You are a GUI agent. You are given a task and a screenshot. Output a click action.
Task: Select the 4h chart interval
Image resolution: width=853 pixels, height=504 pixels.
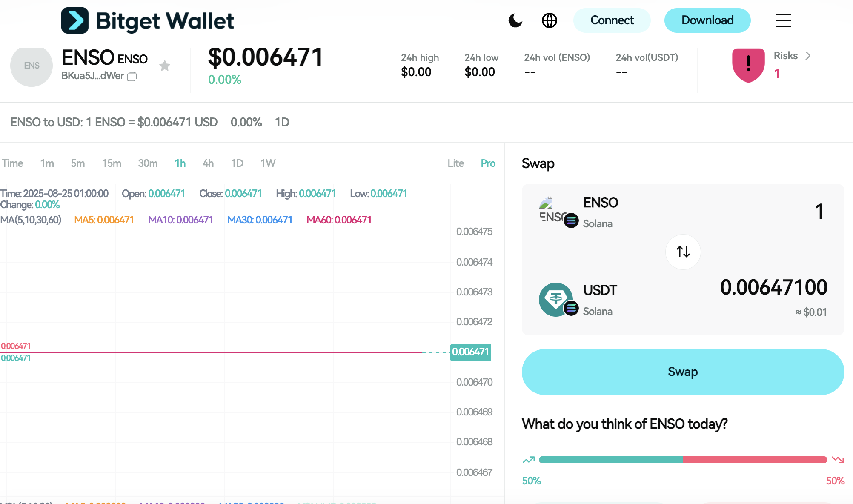208,163
